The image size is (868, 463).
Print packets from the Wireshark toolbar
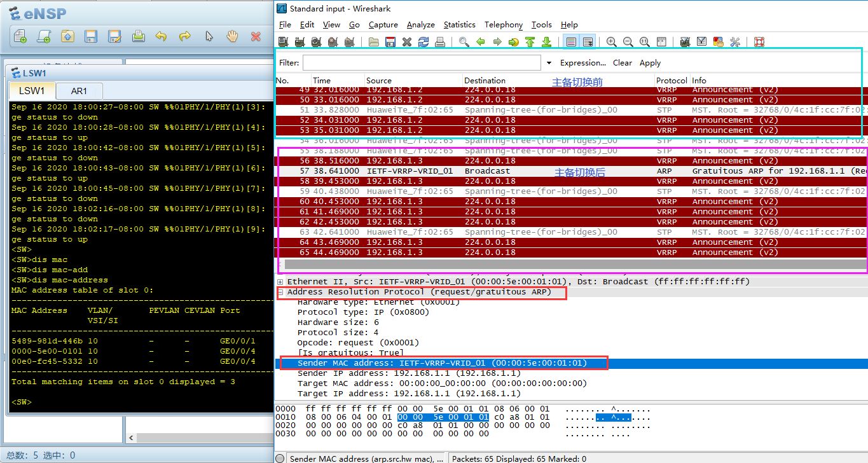440,42
